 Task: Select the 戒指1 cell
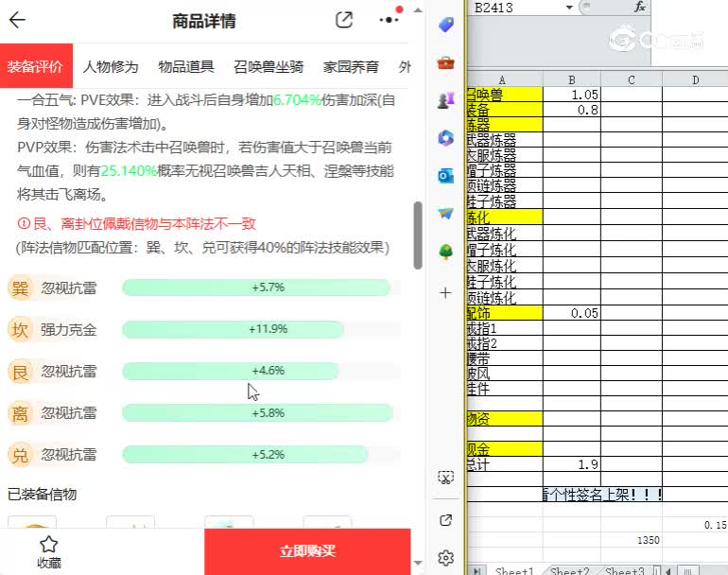pyautogui.click(x=505, y=328)
